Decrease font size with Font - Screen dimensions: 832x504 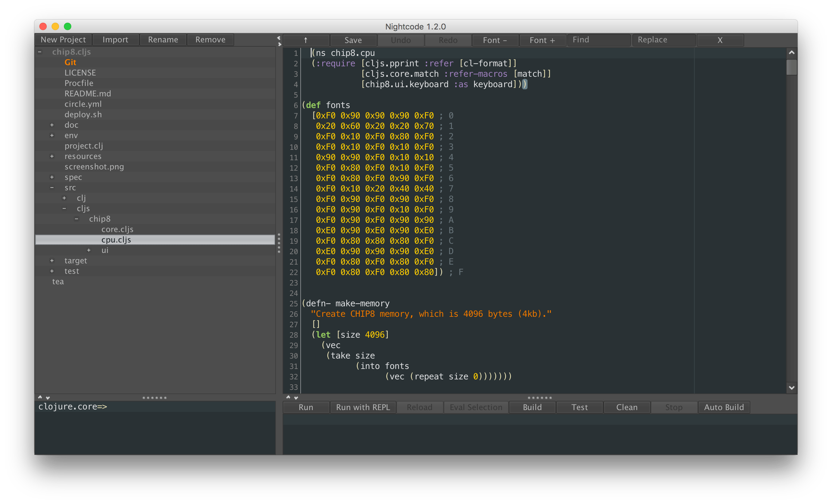click(x=495, y=40)
